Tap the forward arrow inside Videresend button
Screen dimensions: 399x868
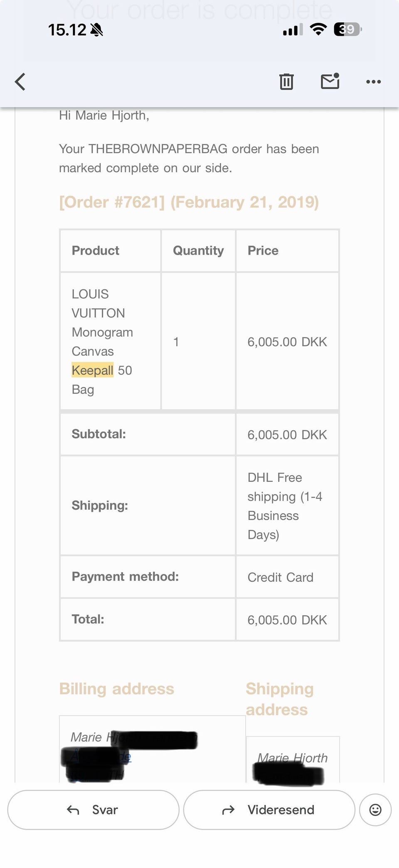tap(228, 810)
